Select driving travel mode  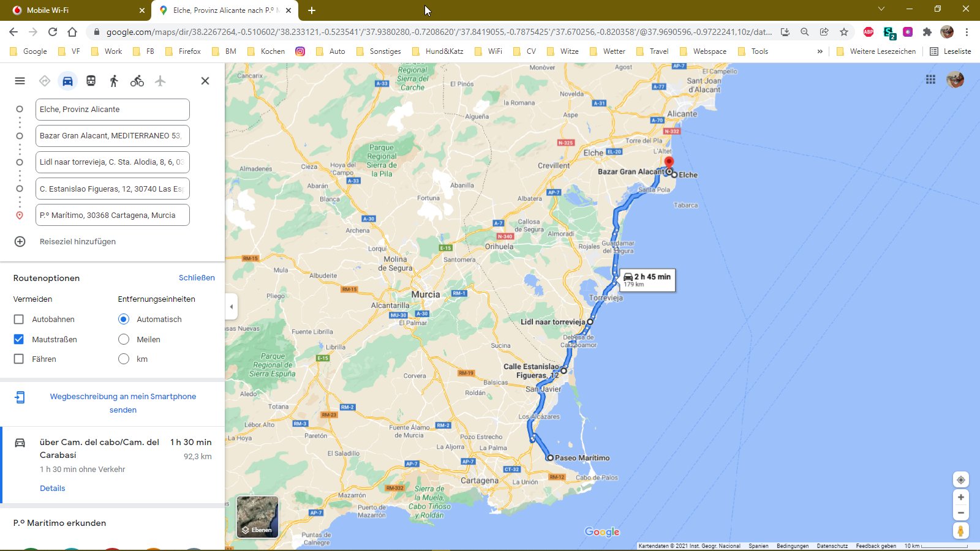point(67,81)
